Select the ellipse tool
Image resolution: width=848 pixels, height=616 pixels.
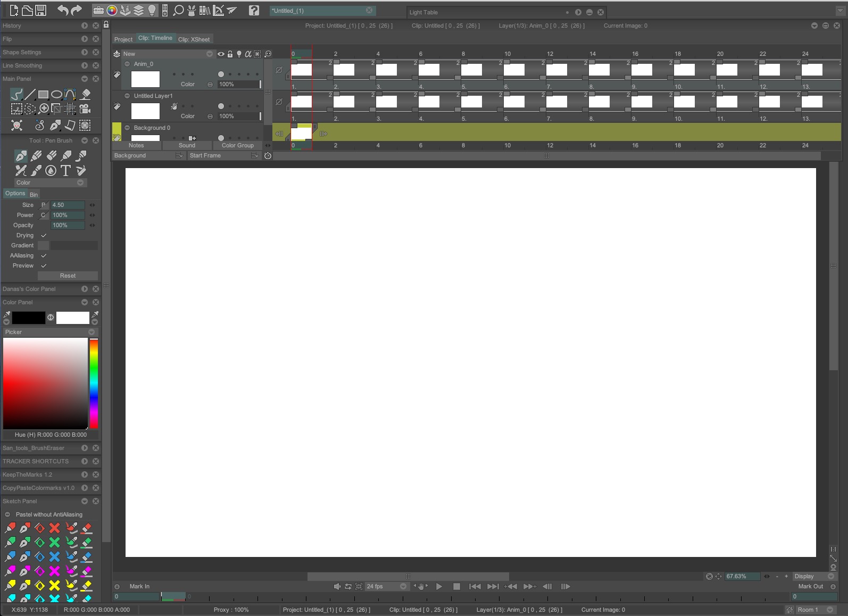point(56,95)
